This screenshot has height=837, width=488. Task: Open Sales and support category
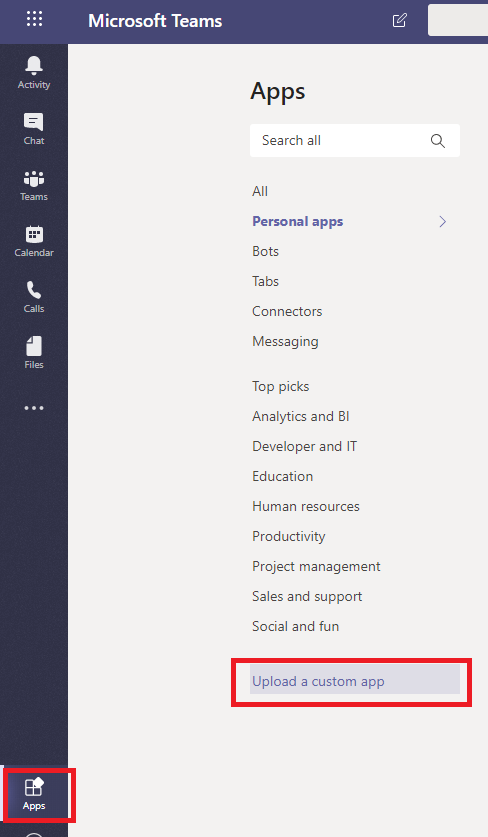pyautogui.click(x=307, y=596)
